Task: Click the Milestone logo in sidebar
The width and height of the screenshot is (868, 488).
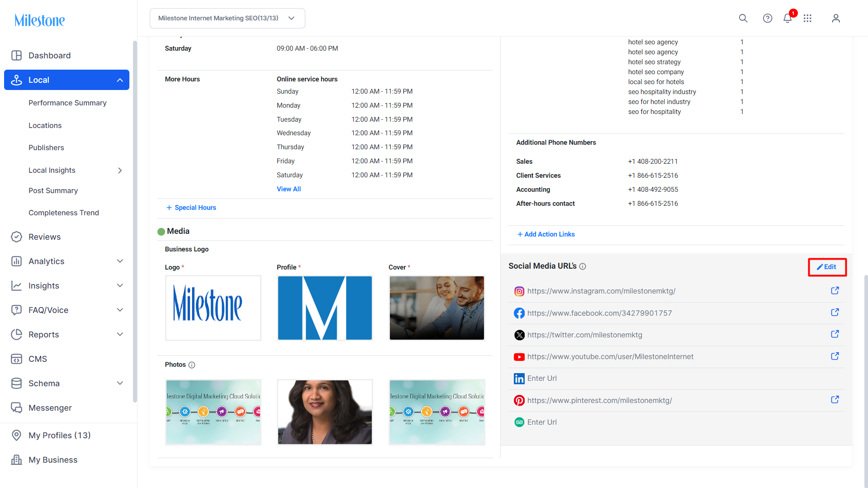Action: coord(40,20)
